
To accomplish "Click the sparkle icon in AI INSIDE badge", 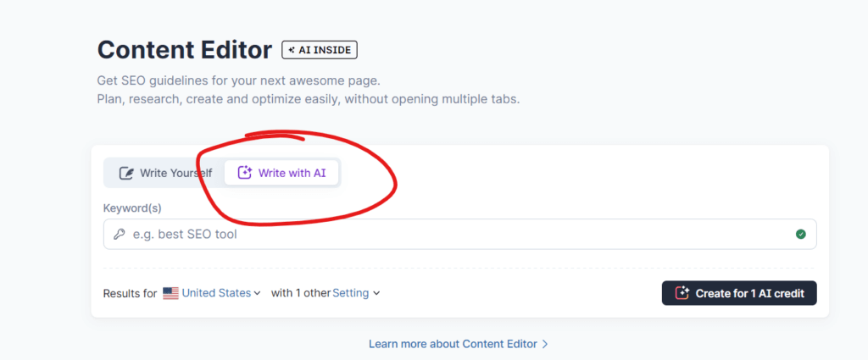I will [x=292, y=50].
